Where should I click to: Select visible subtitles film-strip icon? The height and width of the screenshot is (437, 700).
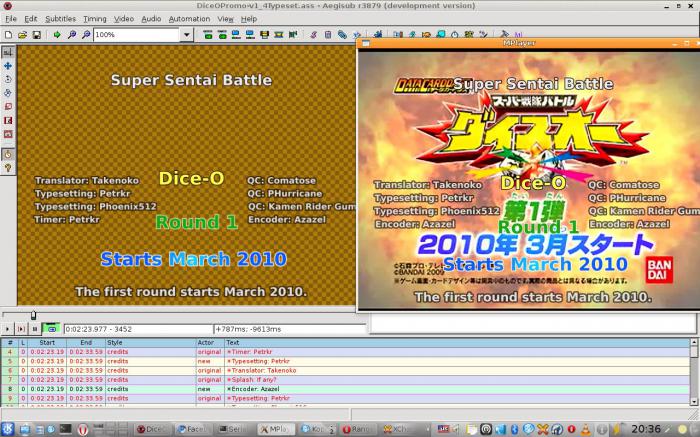[x=264, y=34]
